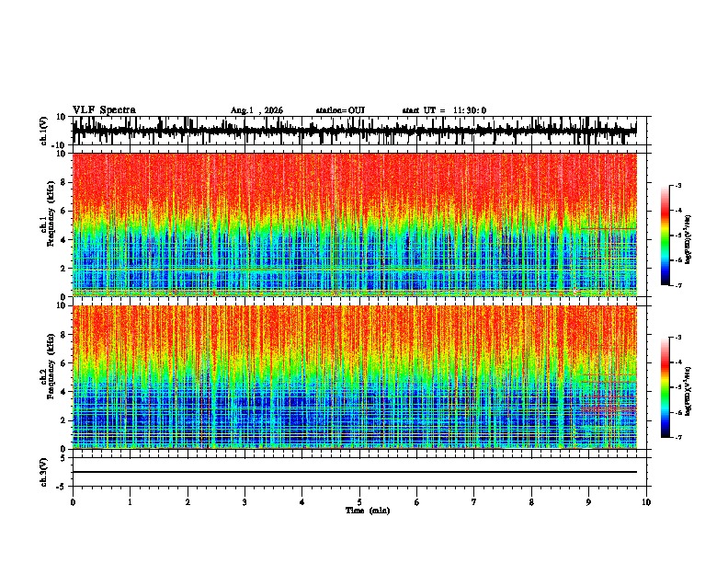Click the 'start UT = 11:30: 0' label
The height and width of the screenshot is (563, 728).
pos(444,110)
